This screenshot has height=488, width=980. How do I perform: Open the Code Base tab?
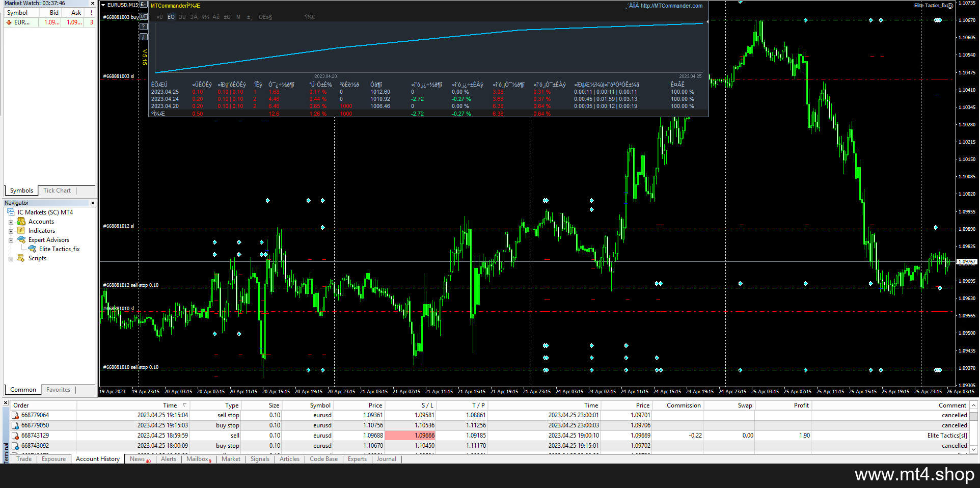click(323, 459)
